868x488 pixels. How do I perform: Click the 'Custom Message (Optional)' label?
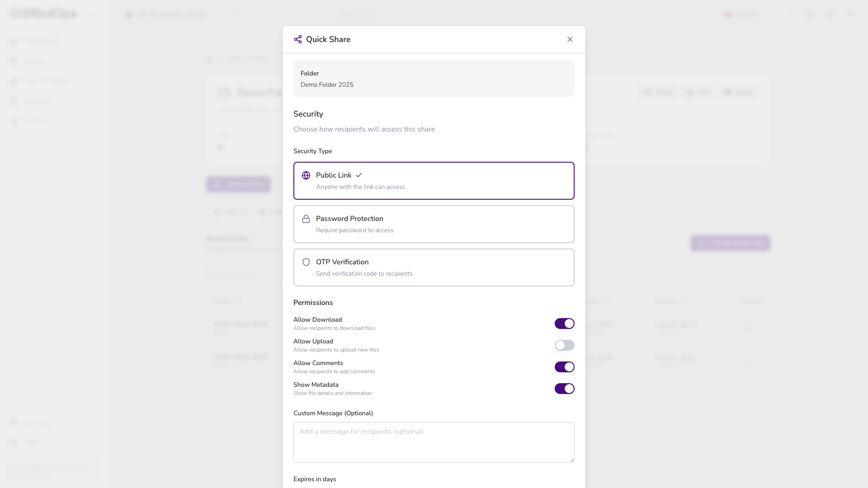pos(333,413)
